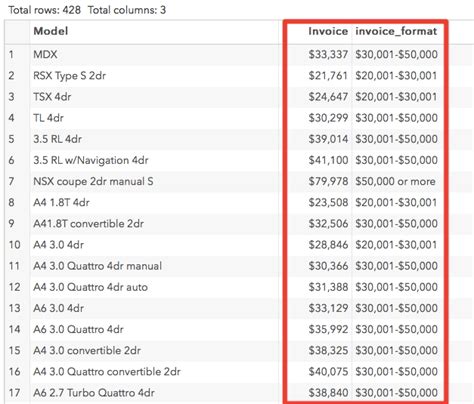Click the $40,075 invoice value
Viewport: 474px width, 404px height.
(x=328, y=372)
